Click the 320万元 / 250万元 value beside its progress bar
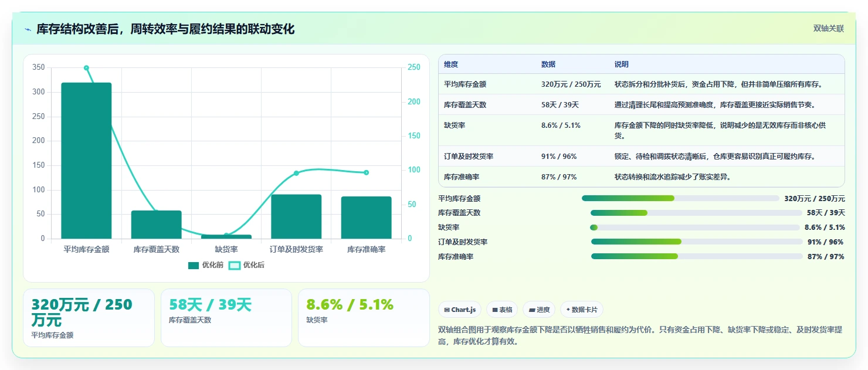The height and width of the screenshot is (370, 868). (x=815, y=198)
